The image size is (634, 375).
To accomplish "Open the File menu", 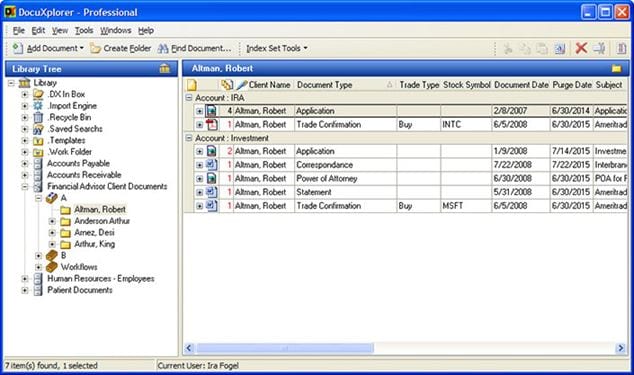I will click(x=19, y=30).
